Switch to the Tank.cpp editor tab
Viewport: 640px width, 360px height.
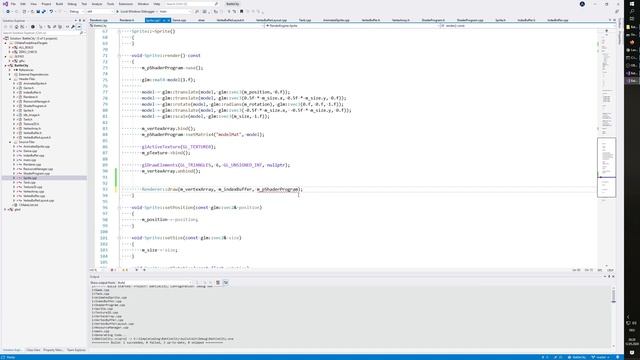point(305,20)
